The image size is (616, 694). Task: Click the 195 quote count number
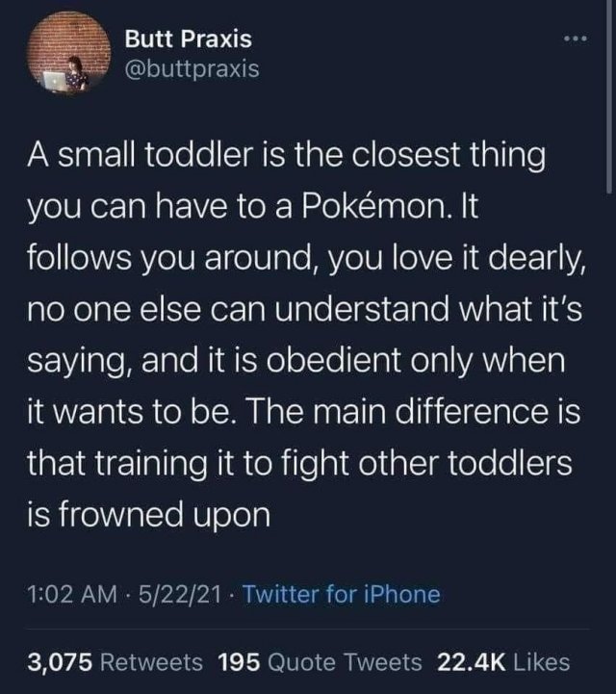click(238, 661)
